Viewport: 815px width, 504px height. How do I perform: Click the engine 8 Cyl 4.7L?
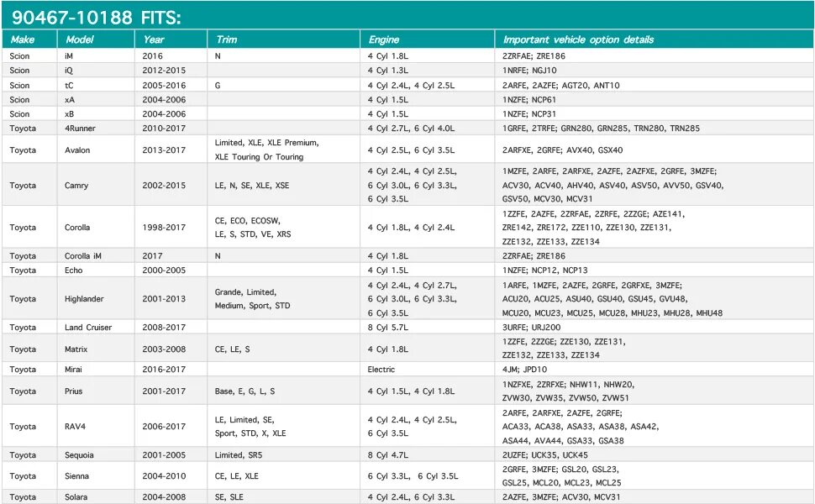click(x=387, y=455)
